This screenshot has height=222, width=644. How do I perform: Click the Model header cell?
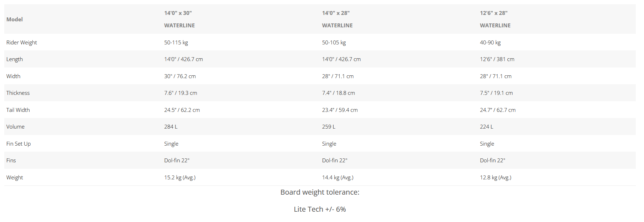tap(15, 20)
